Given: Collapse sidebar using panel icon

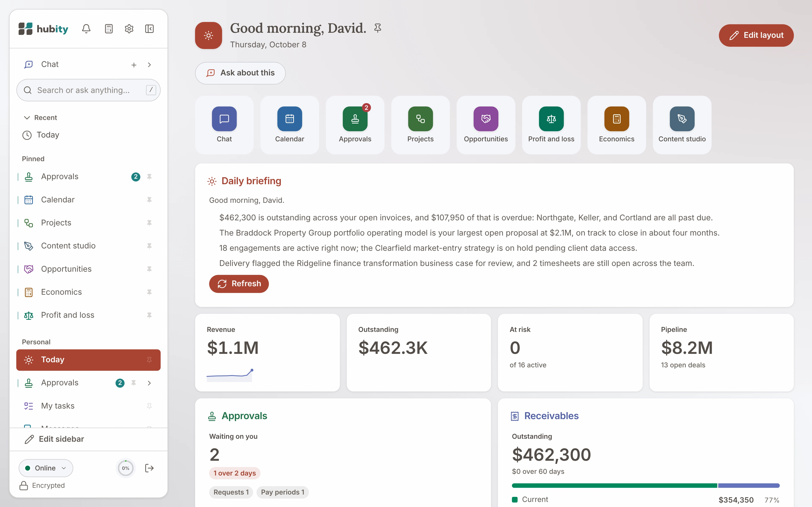Looking at the screenshot, I should [149, 29].
